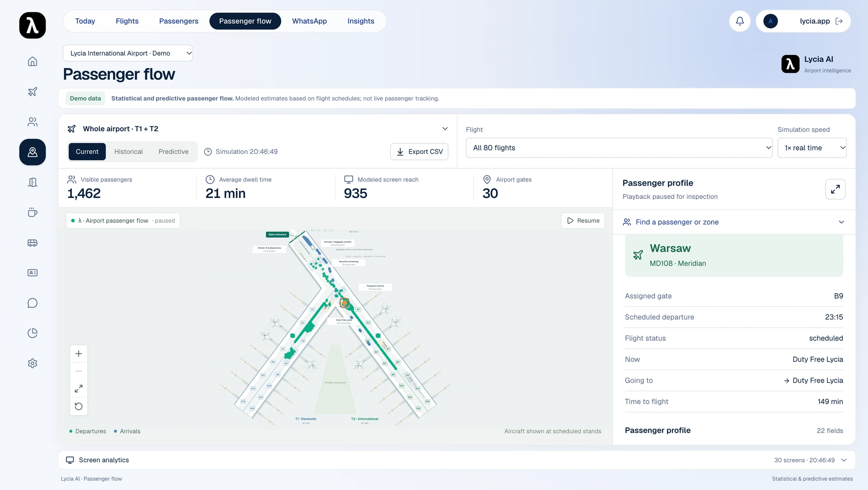Image resolution: width=868 pixels, height=490 pixels.
Task: Click the logout arrow icon beside lycia.app
Action: [x=839, y=21]
